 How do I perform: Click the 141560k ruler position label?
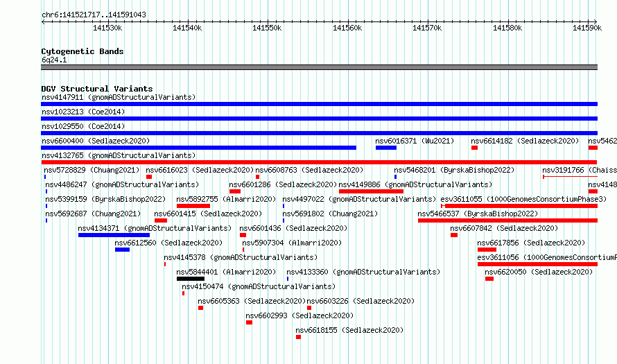click(x=347, y=28)
